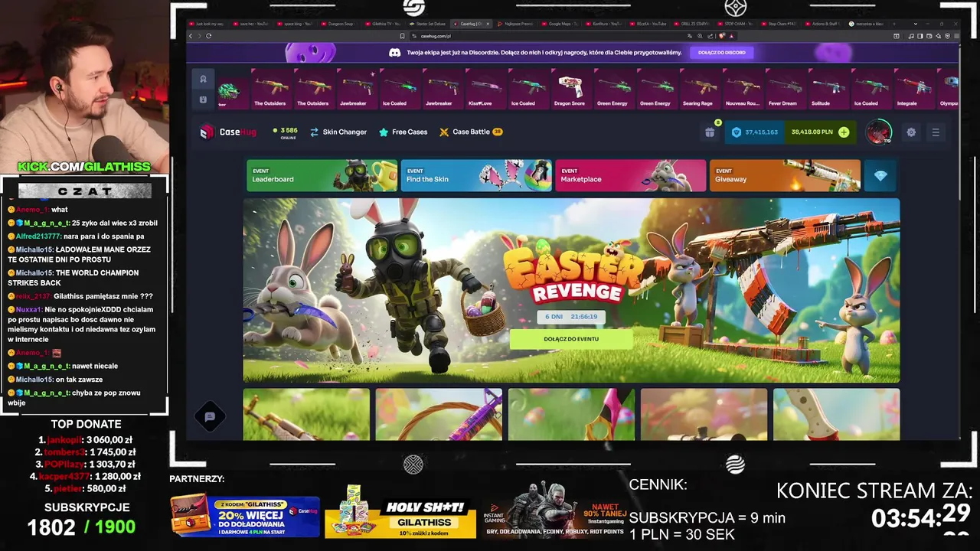
Task: Click the DOŁĄCZ DO EVENTU button
Action: click(x=571, y=339)
